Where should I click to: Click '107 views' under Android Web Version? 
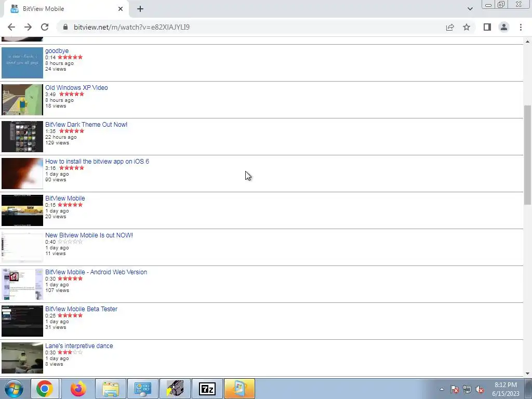click(x=57, y=290)
